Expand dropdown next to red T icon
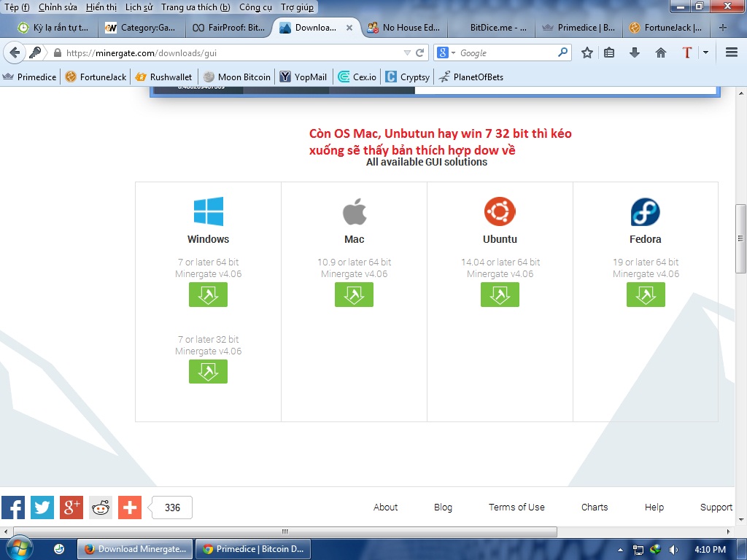The width and height of the screenshot is (747, 560). click(705, 52)
